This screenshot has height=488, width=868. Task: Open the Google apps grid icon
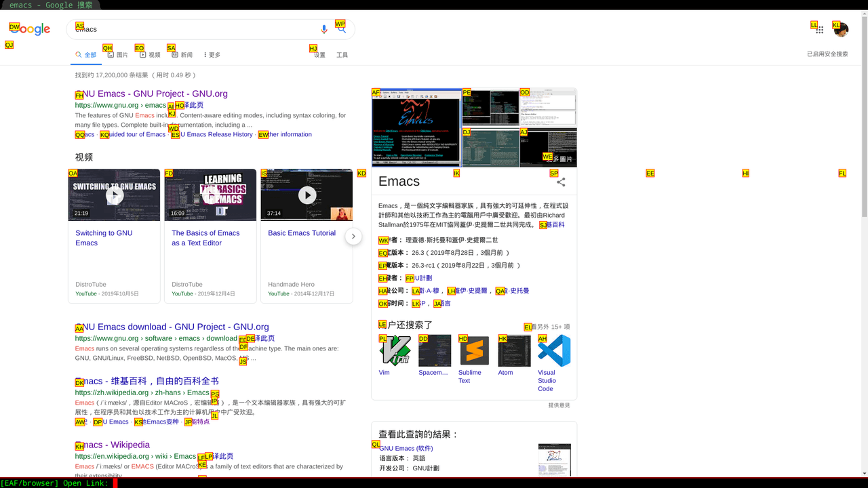pos(820,29)
